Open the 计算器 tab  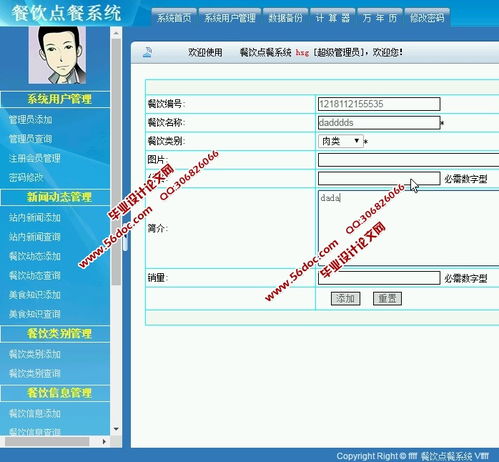(333, 18)
